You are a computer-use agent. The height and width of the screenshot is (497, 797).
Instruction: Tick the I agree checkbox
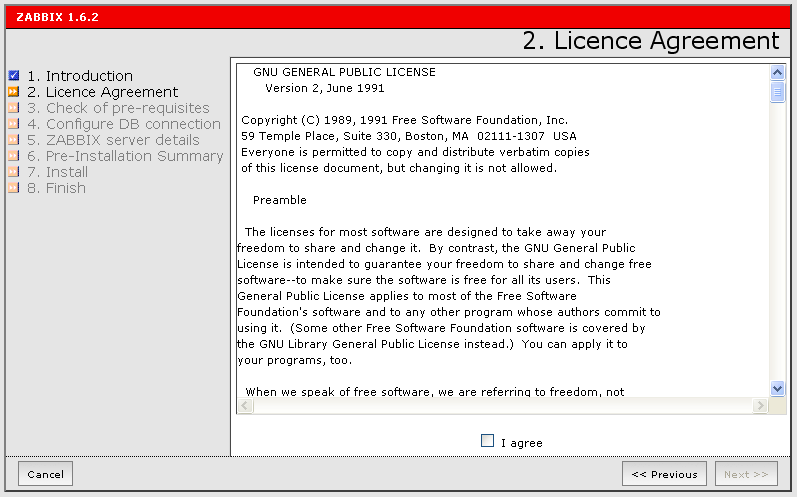[487, 441]
